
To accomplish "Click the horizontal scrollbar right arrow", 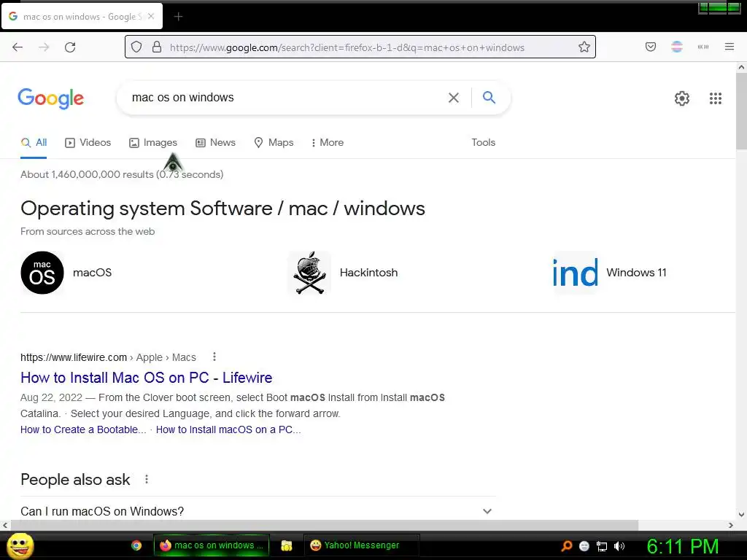I will tap(731, 525).
